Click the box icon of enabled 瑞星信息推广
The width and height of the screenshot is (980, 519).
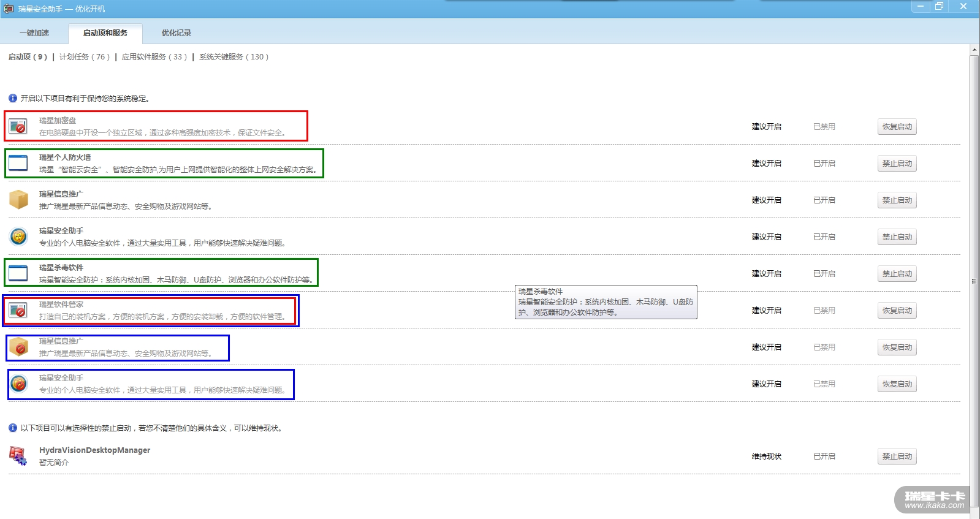tap(18, 200)
